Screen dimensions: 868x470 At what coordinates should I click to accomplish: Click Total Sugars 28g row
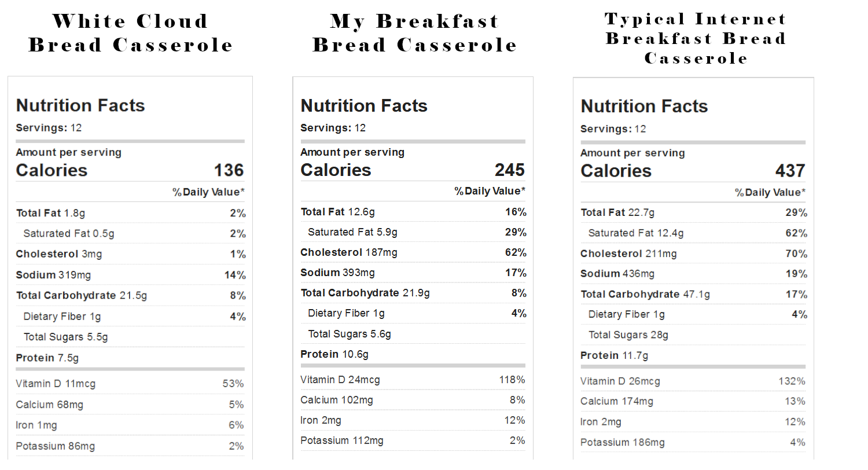694,335
